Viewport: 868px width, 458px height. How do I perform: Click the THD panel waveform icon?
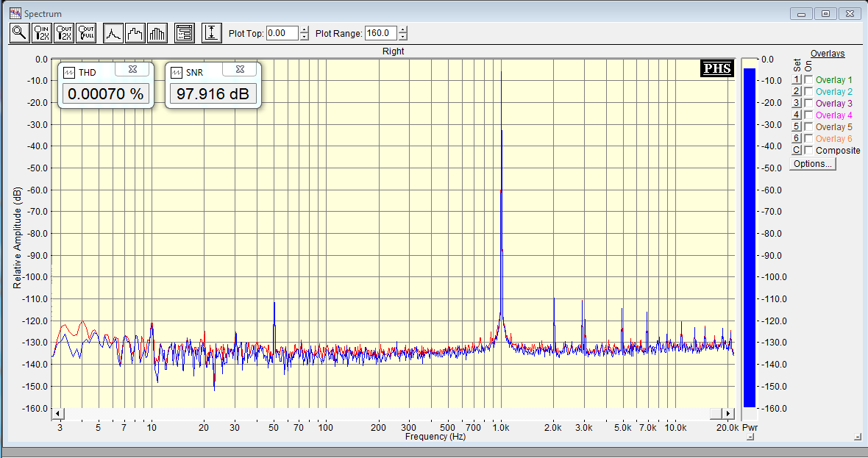69,73
